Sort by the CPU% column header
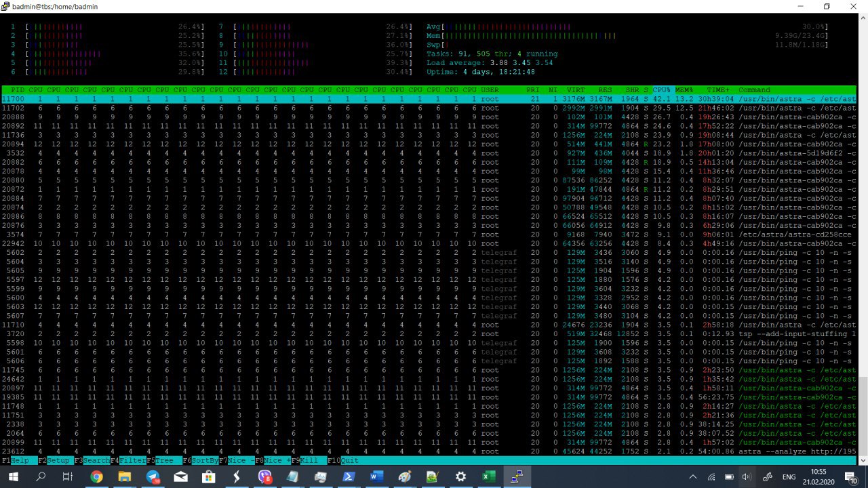This screenshot has width=868, height=488. 662,89
